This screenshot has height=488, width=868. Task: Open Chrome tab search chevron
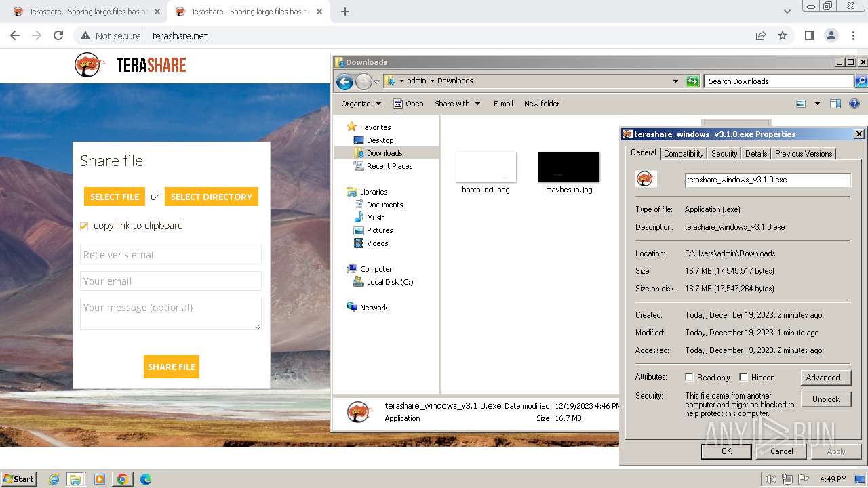pos(787,12)
